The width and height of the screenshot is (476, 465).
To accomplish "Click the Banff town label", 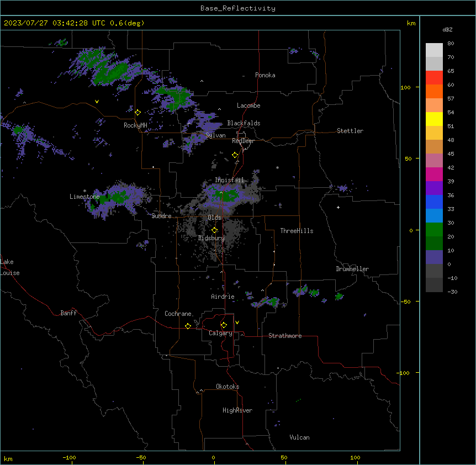I will (x=68, y=313).
